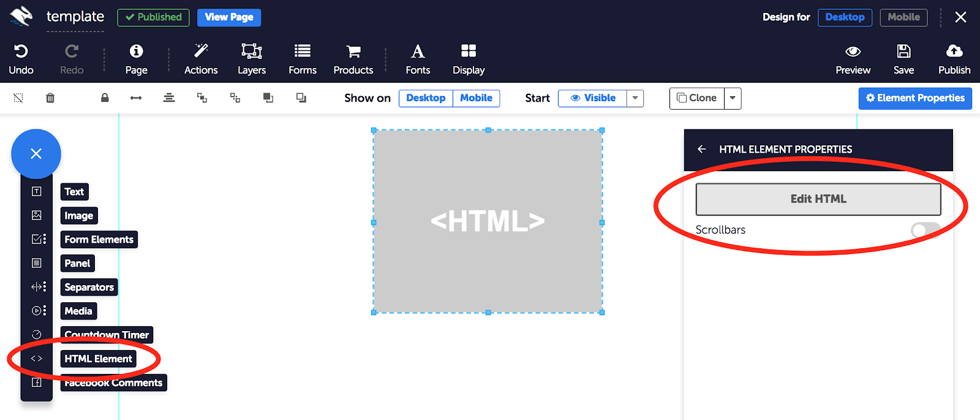Select the Facebook Comments icon

point(37,383)
